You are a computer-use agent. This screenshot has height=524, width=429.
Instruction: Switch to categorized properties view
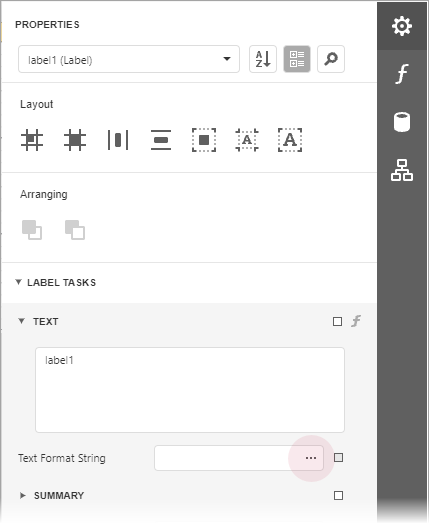297,59
